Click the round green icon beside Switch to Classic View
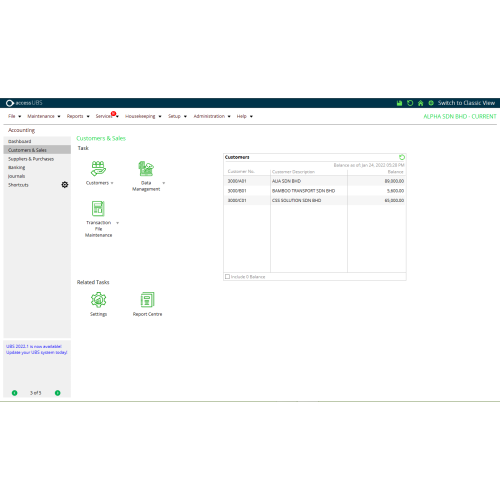The image size is (500, 500). click(x=431, y=103)
